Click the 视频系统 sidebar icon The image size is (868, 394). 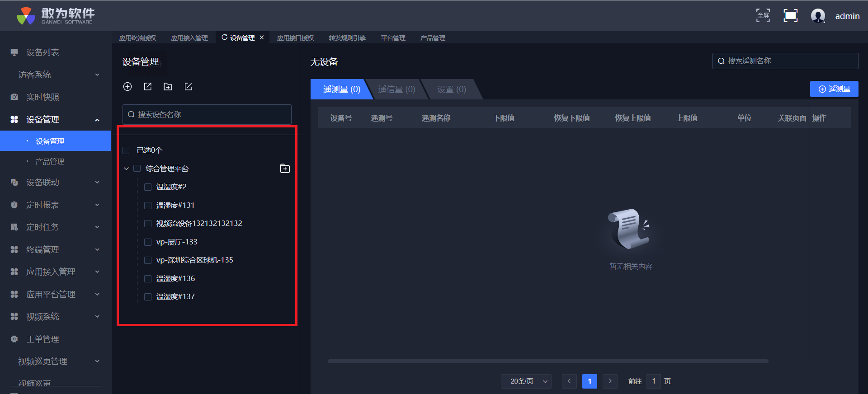point(14,317)
